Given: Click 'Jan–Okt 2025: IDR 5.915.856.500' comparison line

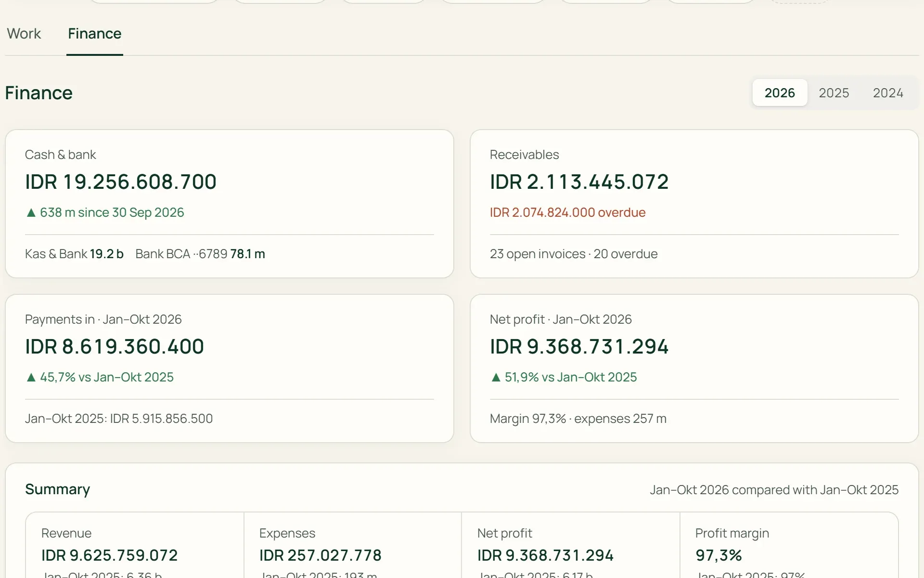Looking at the screenshot, I should (119, 419).
